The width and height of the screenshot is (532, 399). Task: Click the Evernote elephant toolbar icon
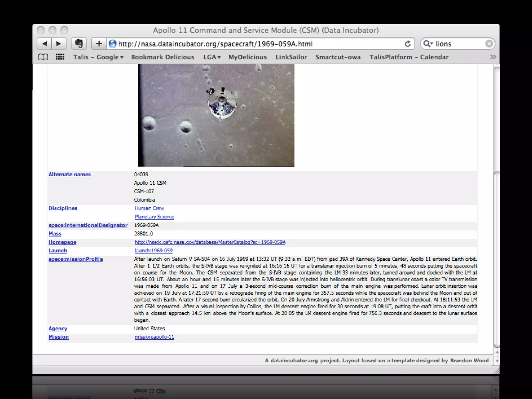[79, 44]
